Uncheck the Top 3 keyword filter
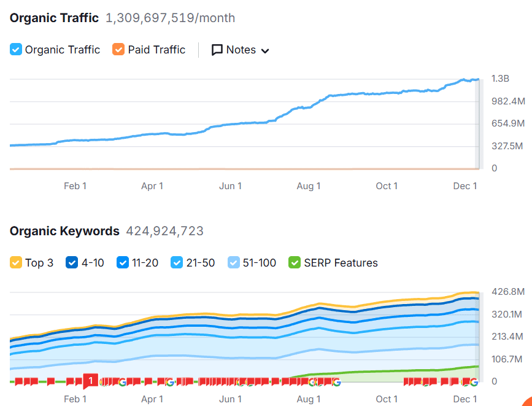The image size is (532, 406). pyautogui.click(x=15, y=262)
